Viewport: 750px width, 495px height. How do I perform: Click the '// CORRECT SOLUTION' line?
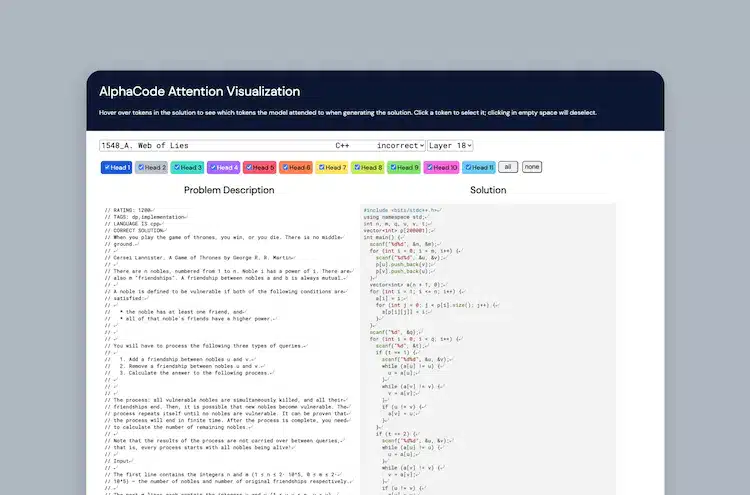(135, 231)
